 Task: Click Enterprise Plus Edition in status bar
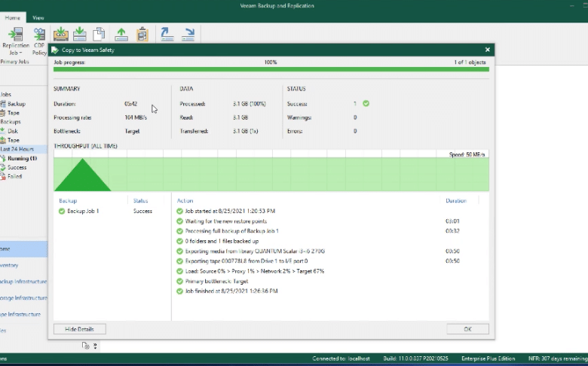click(488, 358)
